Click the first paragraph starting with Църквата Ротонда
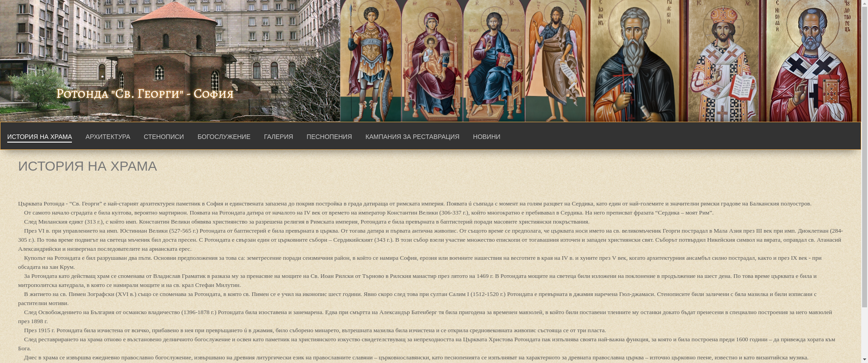The height and width of the screenshot is (363, 868). (x=415, y=204)
